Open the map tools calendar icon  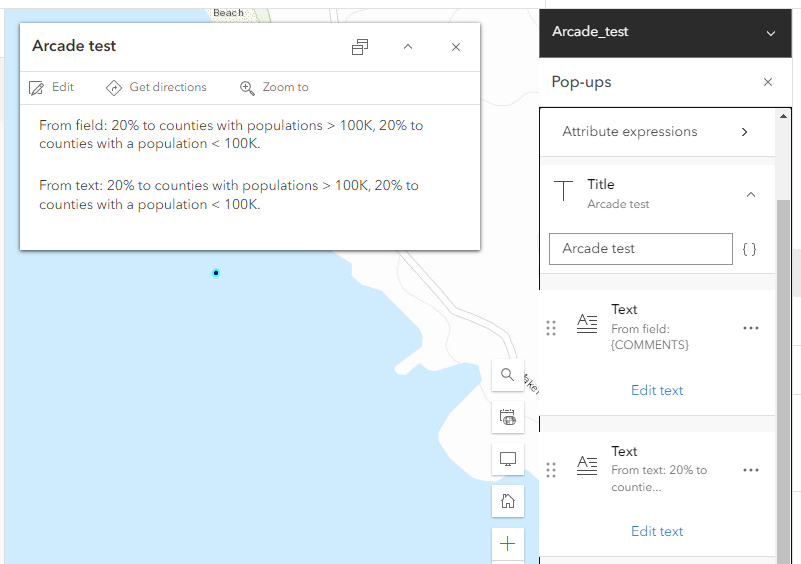point(507,417)
